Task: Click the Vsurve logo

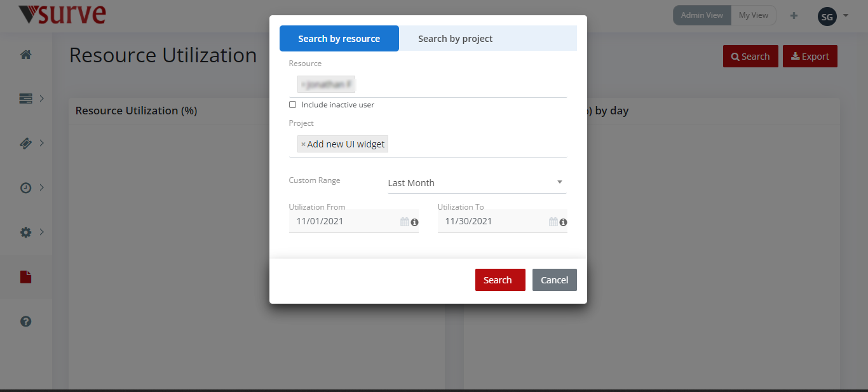Action: pyautogui.click(x=62, y=14)
